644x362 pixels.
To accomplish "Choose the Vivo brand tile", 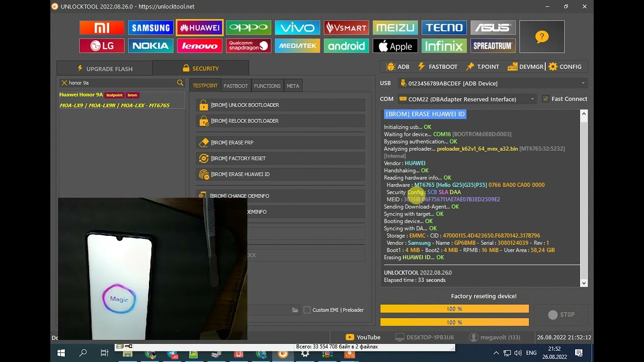I will [x=297, y=28].
